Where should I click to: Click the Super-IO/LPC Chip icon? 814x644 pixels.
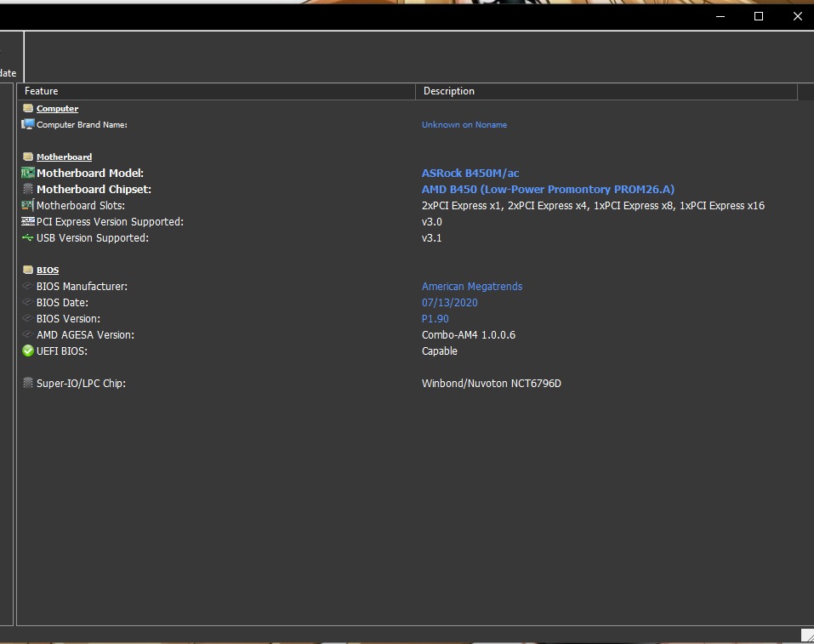pos(28,383)
